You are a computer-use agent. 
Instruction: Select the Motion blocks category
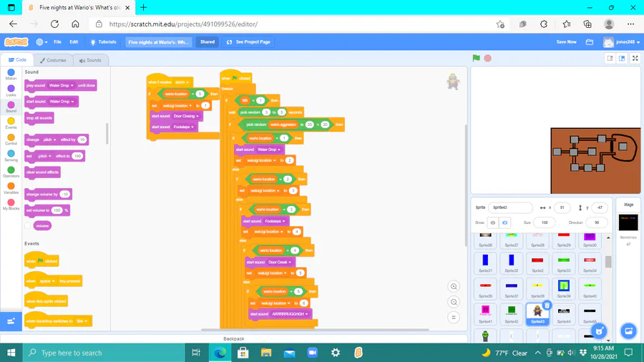click(11, 74)
